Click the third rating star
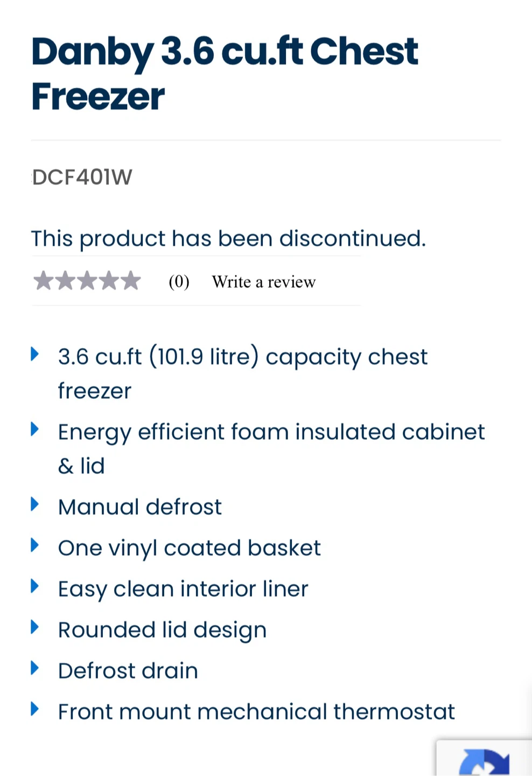The height and width of the screenshot is (776, 532). click(x=87, y=281)
